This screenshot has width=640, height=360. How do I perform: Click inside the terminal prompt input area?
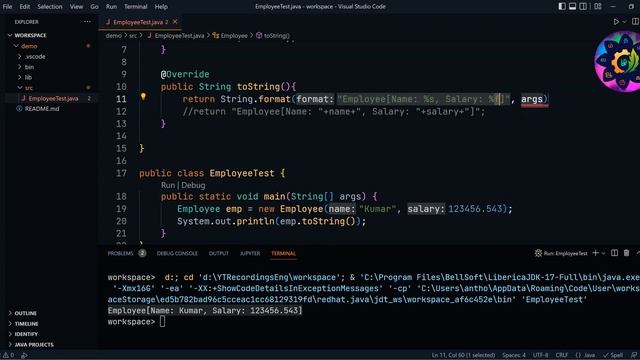coord(162,322)
